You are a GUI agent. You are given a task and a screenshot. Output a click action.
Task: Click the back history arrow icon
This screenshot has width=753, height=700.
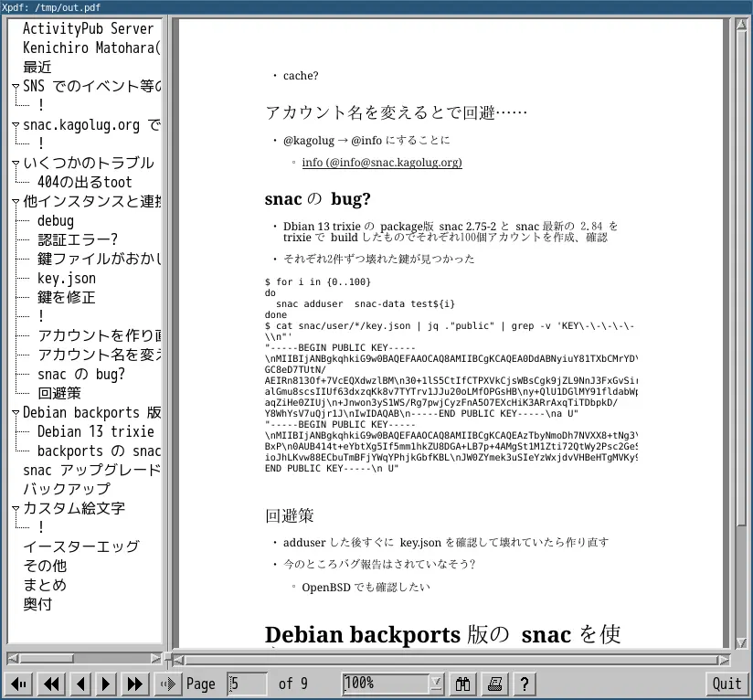pos(16,684)
